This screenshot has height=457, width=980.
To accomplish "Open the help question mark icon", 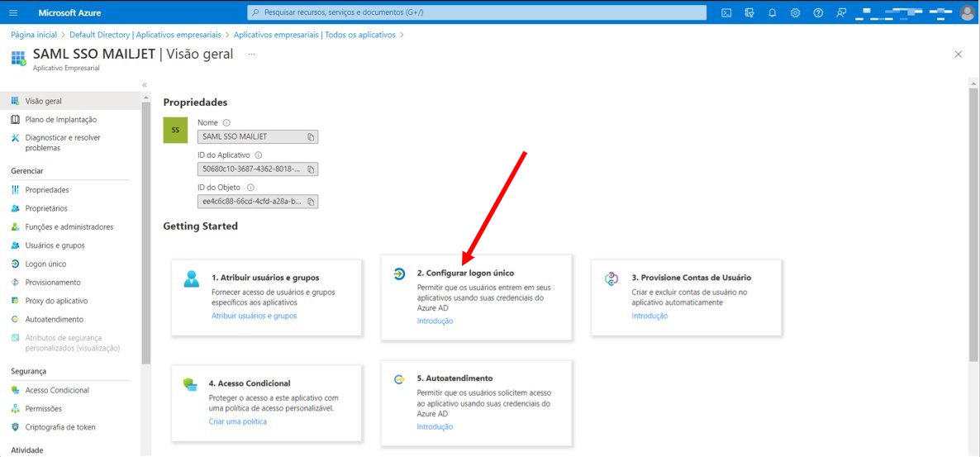I will [818, 12].
